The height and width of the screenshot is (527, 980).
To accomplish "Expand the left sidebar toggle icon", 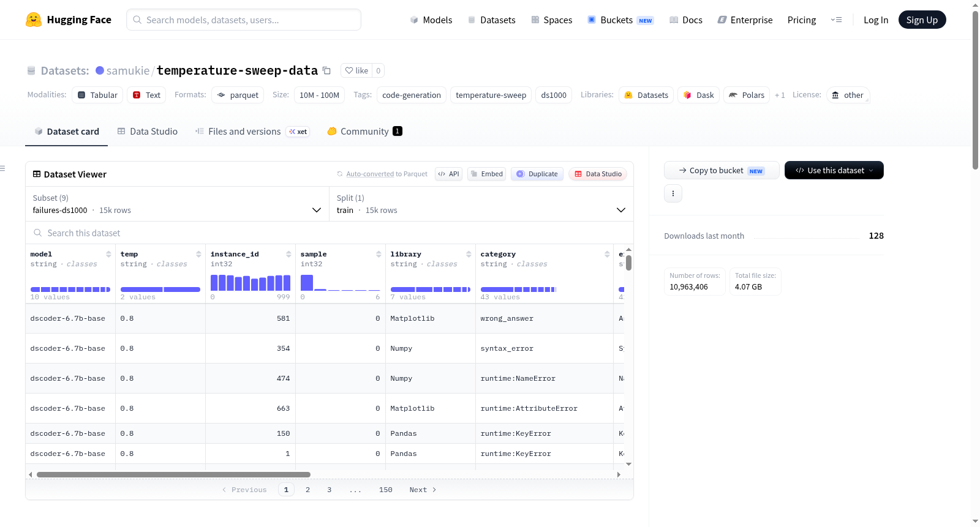I will 2,168.
